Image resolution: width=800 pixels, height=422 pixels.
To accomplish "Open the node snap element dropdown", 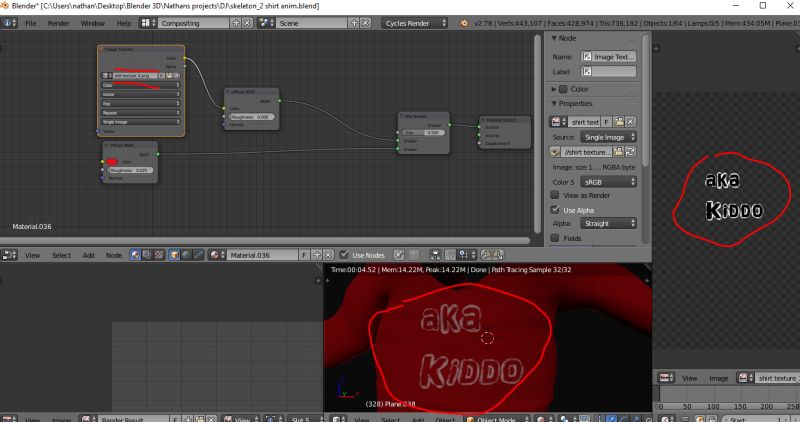I will click(465, 255).
